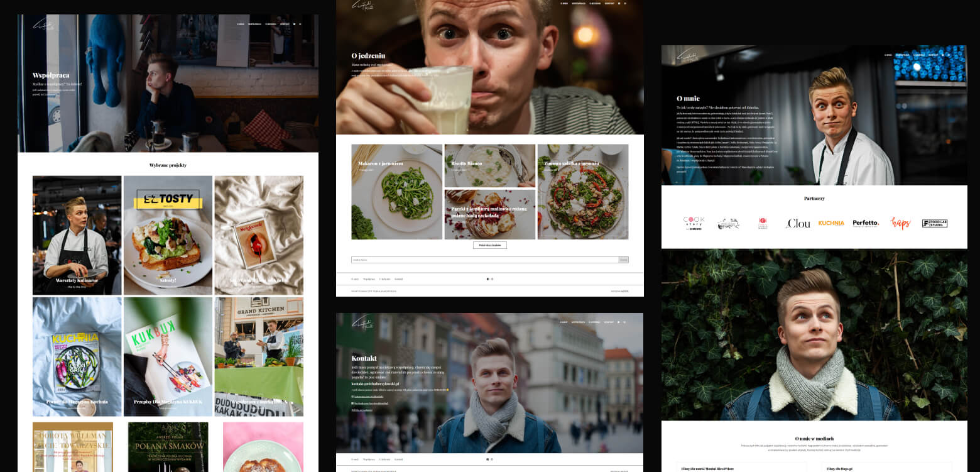This screenshot has height=472, width=980.
Task: Open the Kukbuk magazine recipes tile
Action: click(168, 356)
